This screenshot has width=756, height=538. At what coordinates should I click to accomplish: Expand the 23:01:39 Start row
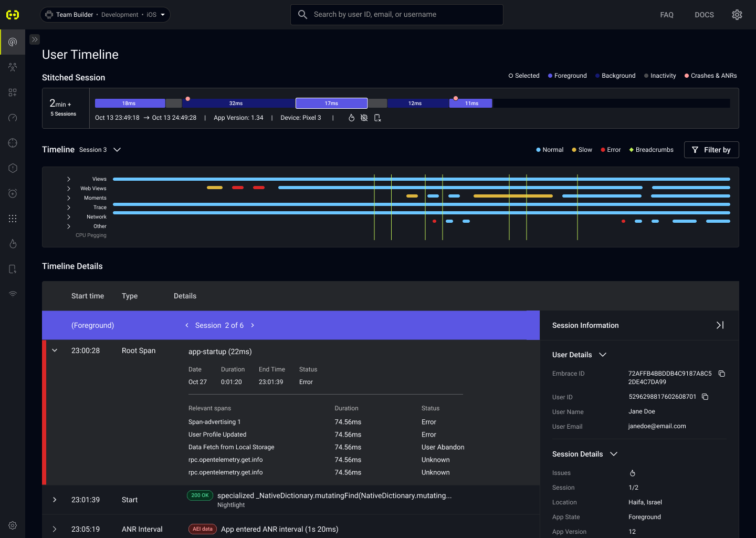(55, 500)
